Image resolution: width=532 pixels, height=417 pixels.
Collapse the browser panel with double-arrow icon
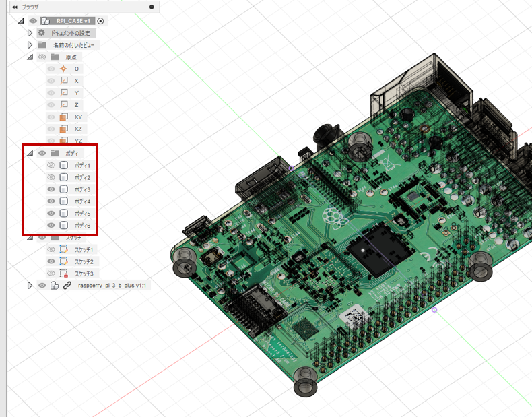[15, 7]
